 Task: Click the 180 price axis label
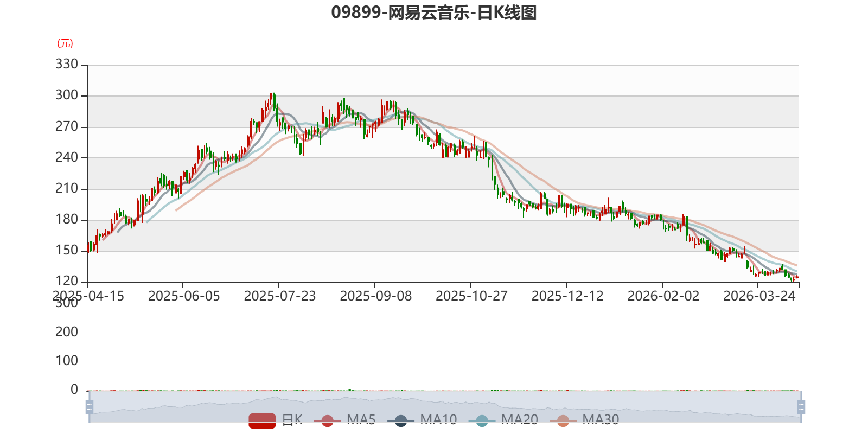point(67,219)
